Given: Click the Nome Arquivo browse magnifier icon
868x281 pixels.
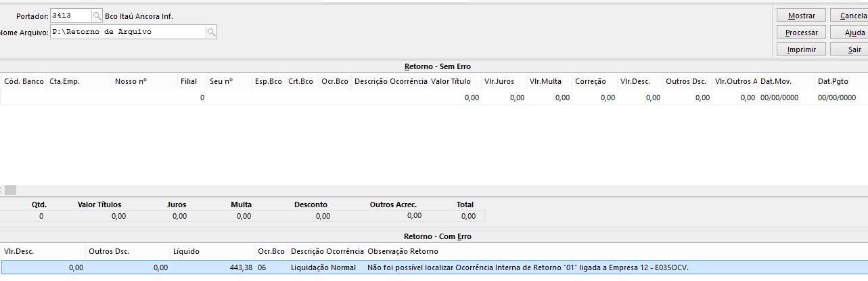Looking at the screenshot, I should pos(212,32).
